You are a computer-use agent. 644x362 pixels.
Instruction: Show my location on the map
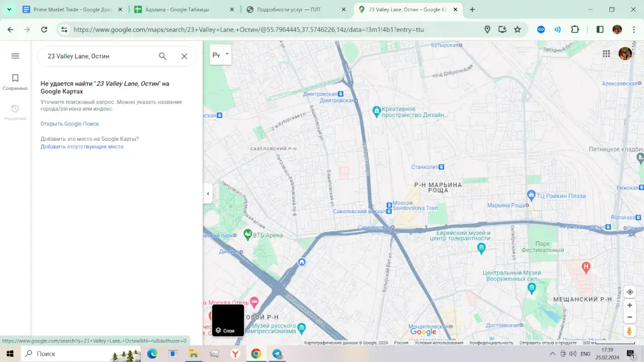tap(630, 292)
